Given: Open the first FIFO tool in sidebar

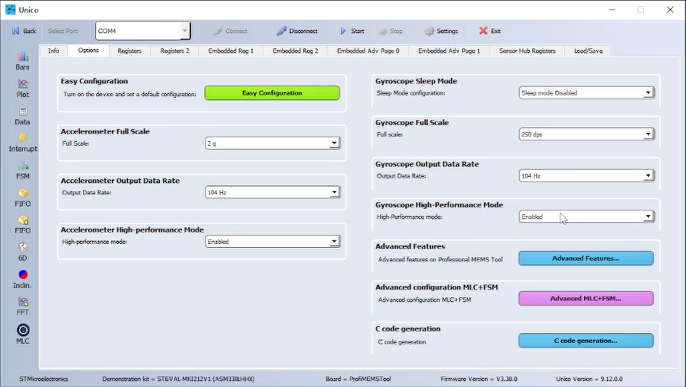Looking at the screenshot, I should tap(23, 198).
